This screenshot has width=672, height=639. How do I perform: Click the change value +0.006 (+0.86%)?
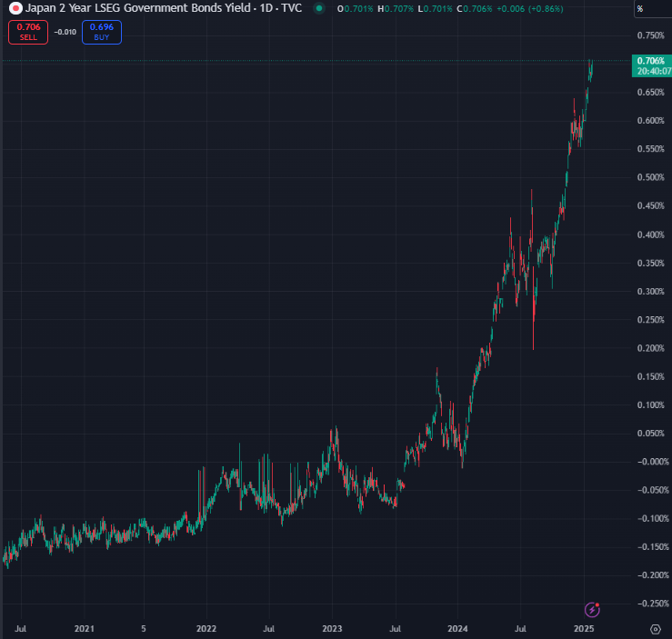530,8
